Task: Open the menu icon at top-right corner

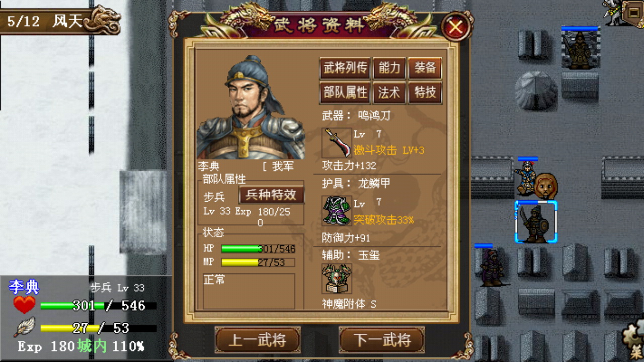Action: coord(632,12)
